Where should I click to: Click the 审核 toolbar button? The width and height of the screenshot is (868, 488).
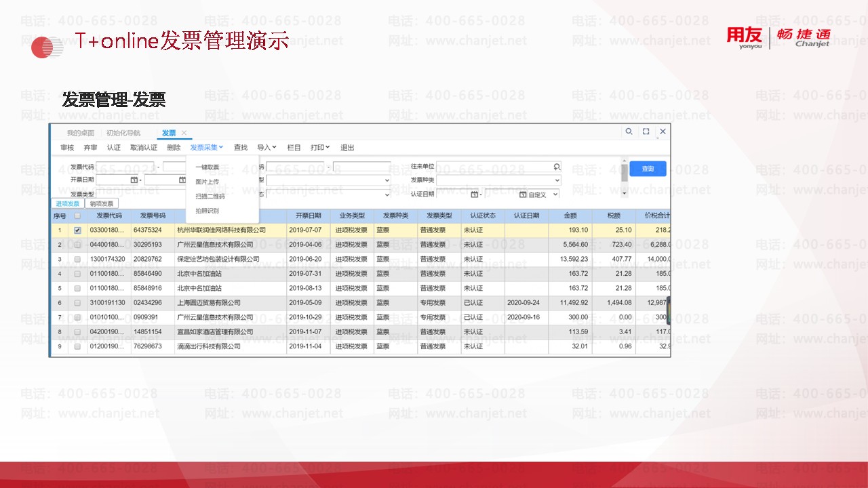[x=67, y=147]
